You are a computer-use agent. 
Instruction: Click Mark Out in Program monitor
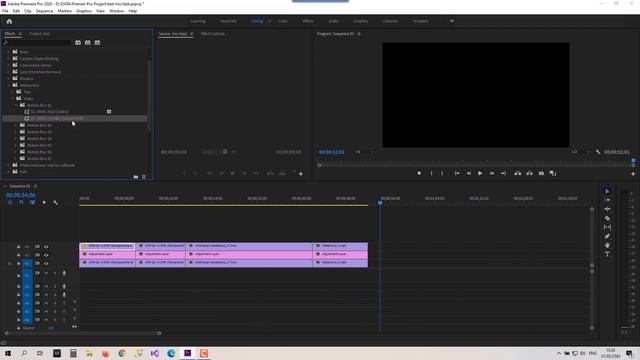pos(442,173)
